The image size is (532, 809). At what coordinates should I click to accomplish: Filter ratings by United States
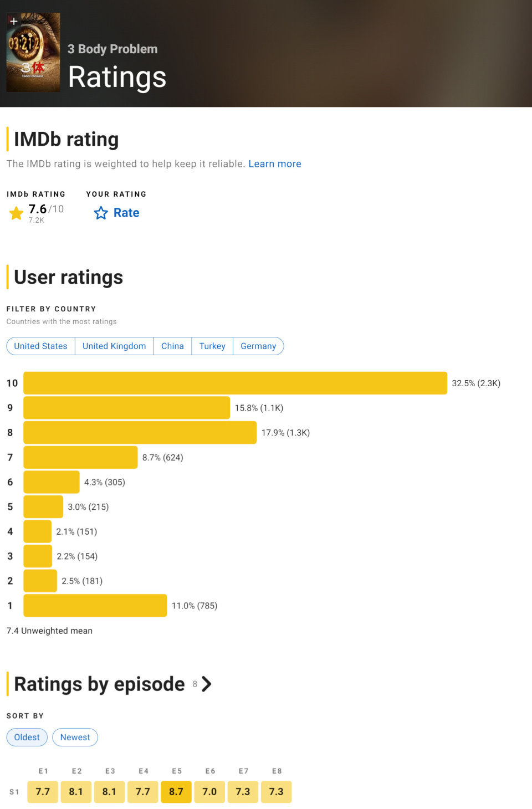40,346
